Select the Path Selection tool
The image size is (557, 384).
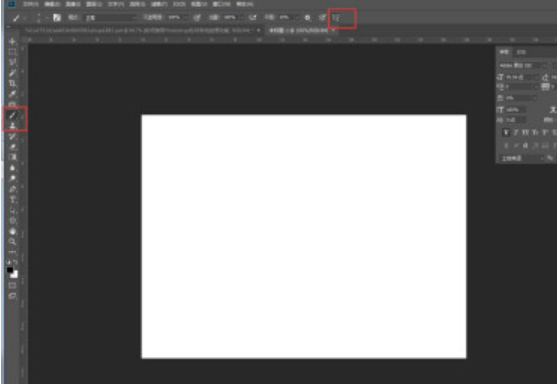[x=12, y=210]
